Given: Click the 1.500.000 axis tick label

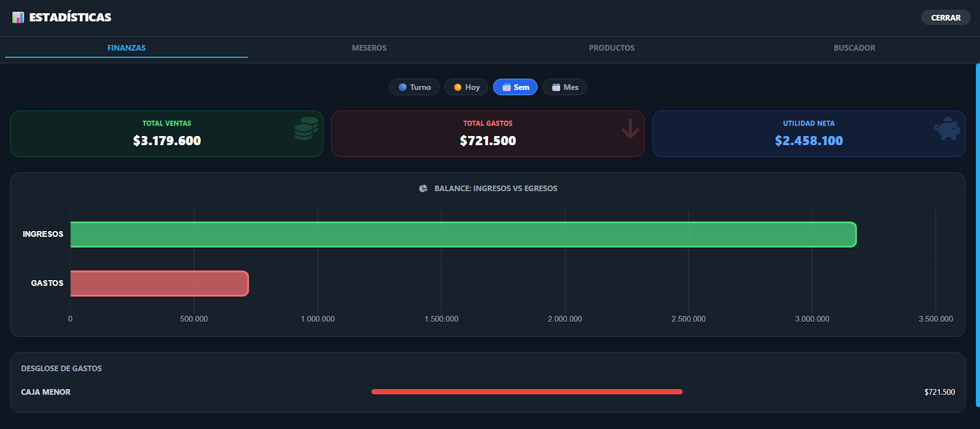Looking at the screenshot, I should coord(442,319).
